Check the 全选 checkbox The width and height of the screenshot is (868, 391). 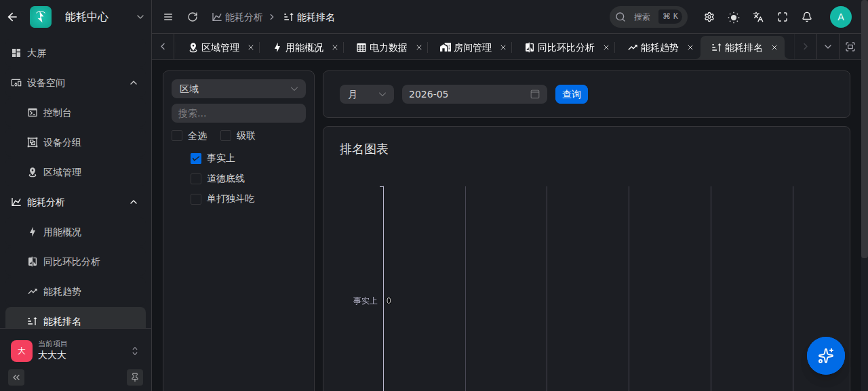[177, 136]
